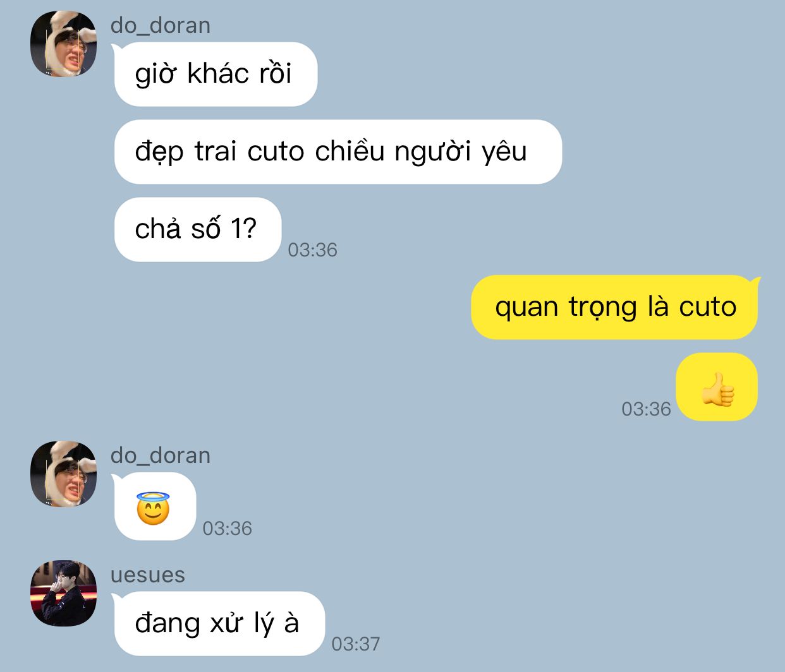The height and width of the screenshot is (672, 785).
Task: Select the 'giờ khác rồi' message bubble
Action: 215,74
